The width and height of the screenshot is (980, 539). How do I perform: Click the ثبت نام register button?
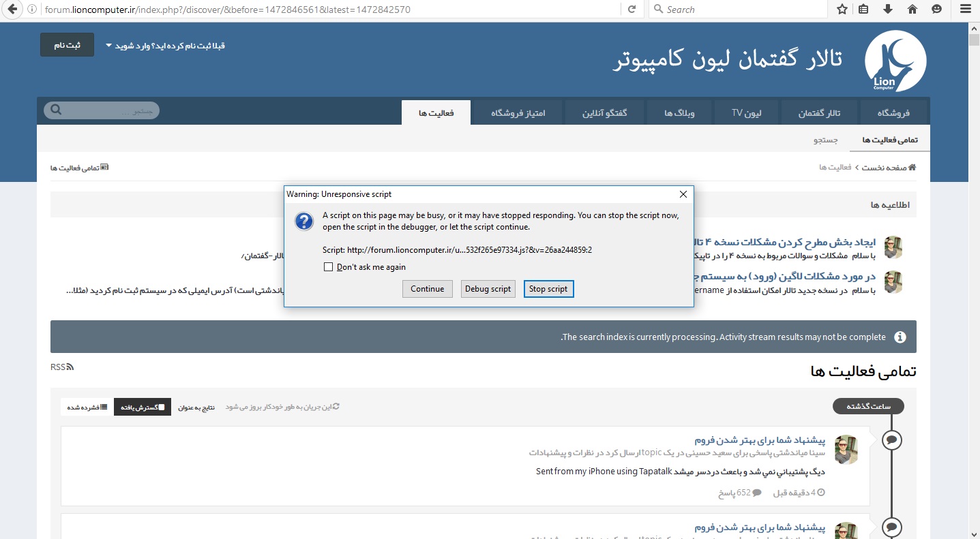67,45
